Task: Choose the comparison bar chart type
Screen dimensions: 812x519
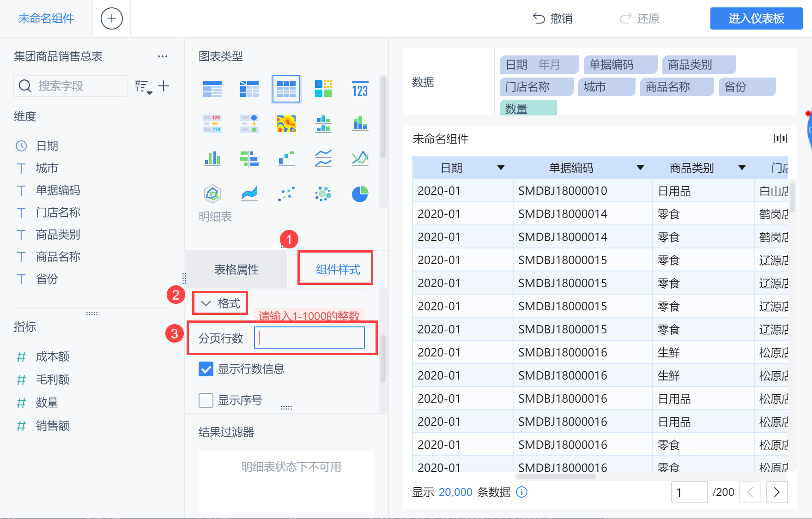Action: click(249, 158)
